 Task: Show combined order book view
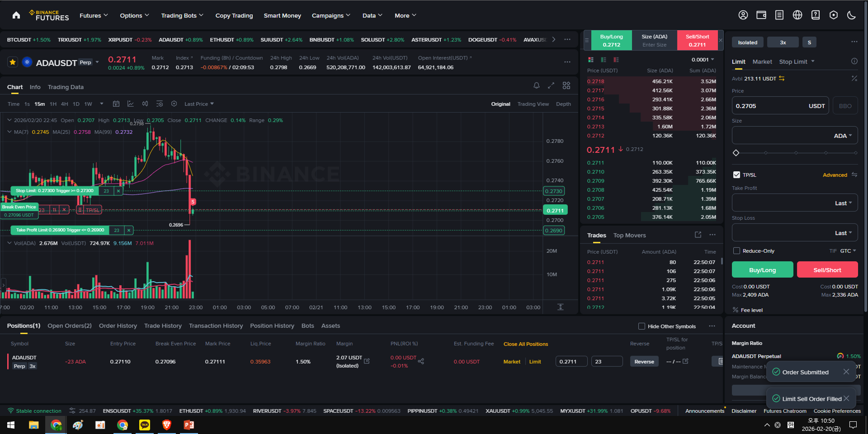pyautogui.click(x=591, y=59)
